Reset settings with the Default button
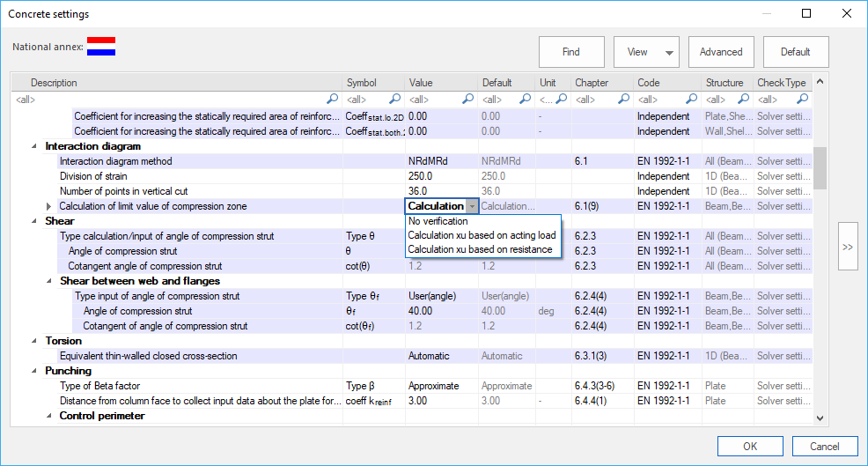 795,52
